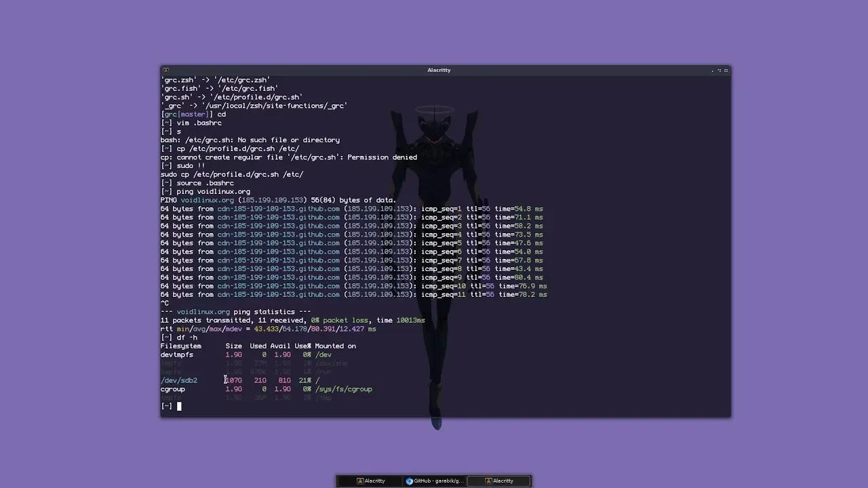Image resolution: width=868 pixels, height=488 pixels.
Task: Click the '/sys/fs/cgroup' mount path
Action: (344, 390)
